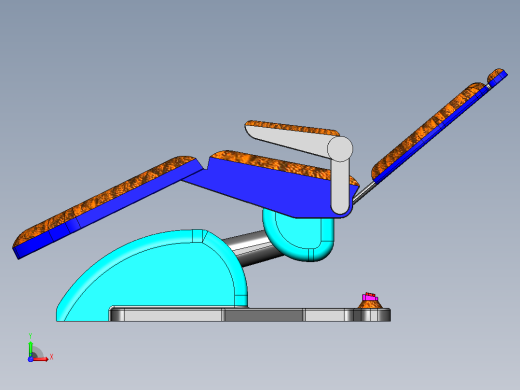The width and height of the screenshot is (520, 390).
Task: Select the inclined backrest panel
Action: [430, 131]
